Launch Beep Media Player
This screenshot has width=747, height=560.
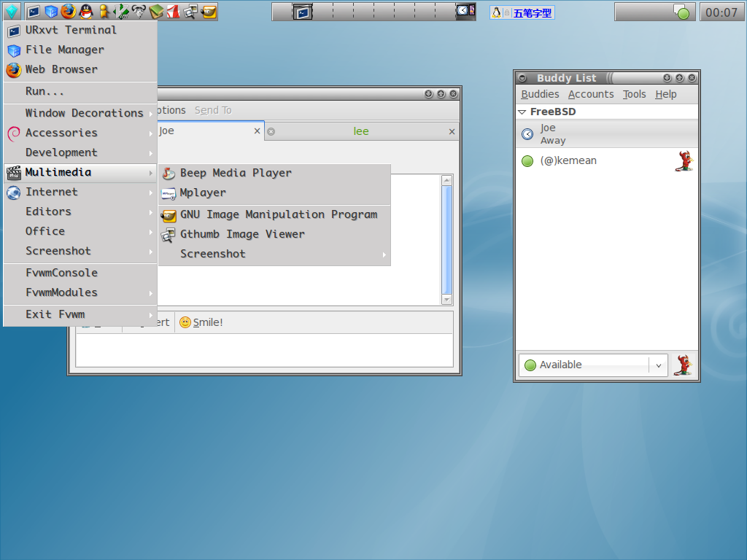pyautogui.click(x=274, y=174)
